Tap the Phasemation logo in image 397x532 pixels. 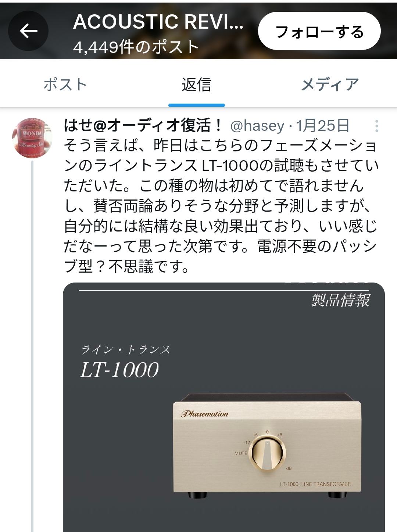204,414
